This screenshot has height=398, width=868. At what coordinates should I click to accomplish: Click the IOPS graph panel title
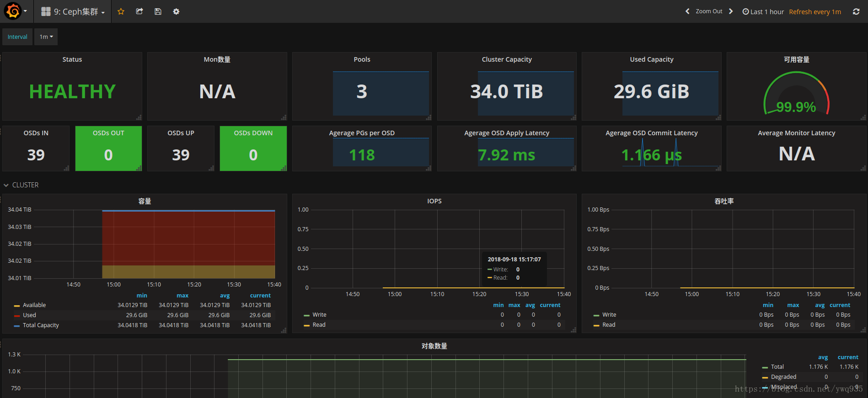(x=434, y=201)
